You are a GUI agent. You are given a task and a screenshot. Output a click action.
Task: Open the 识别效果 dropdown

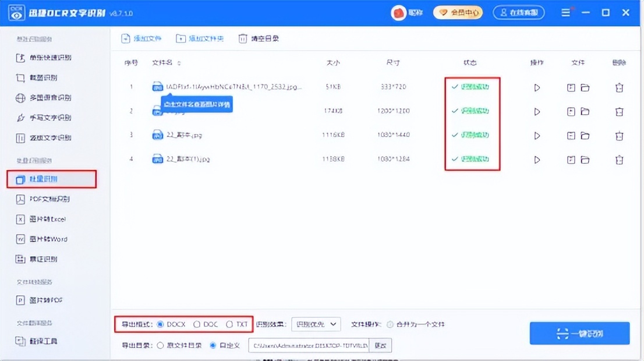point(316,325)
